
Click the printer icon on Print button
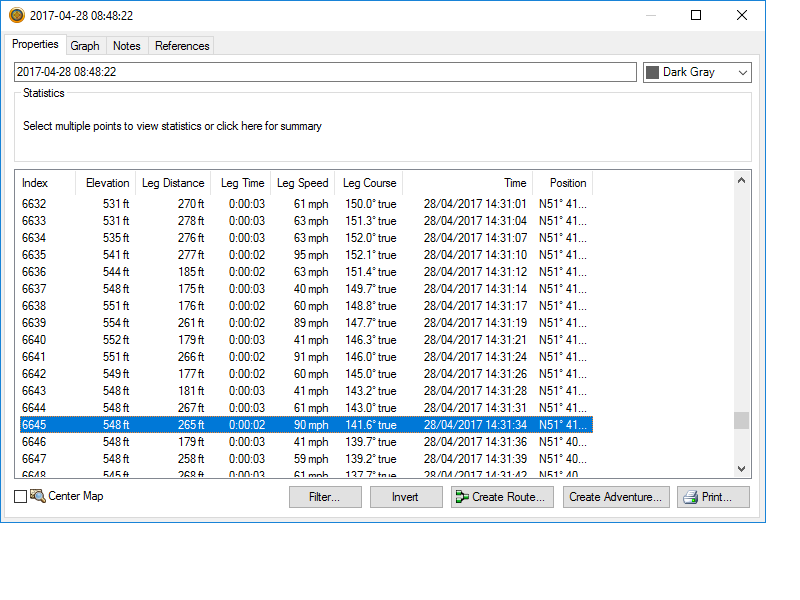[x=688, y=497]
